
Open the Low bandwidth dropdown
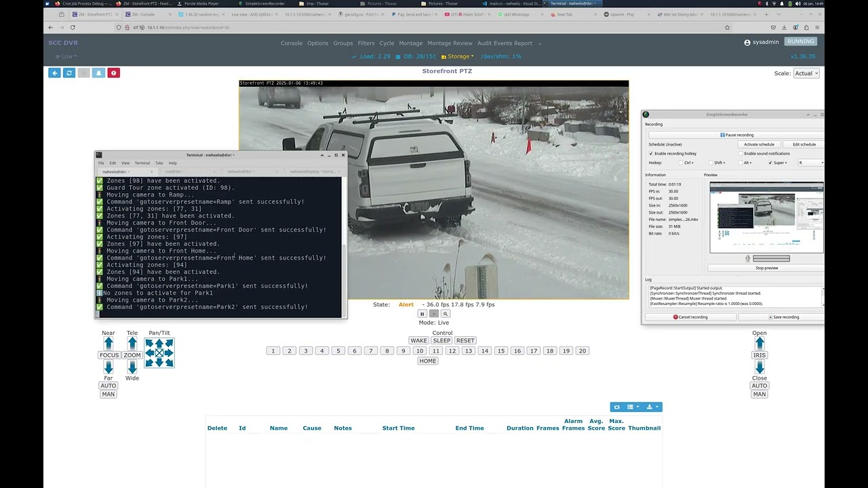coord(66,56)
